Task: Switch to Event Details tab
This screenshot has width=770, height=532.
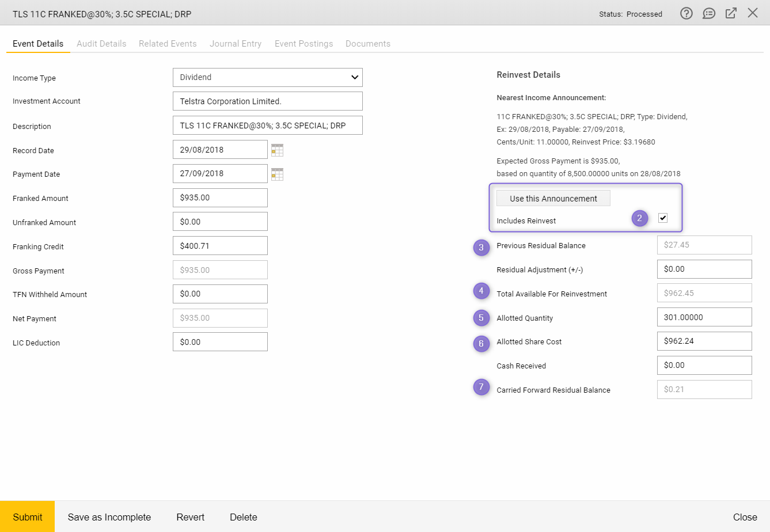Action: [38, 44]
